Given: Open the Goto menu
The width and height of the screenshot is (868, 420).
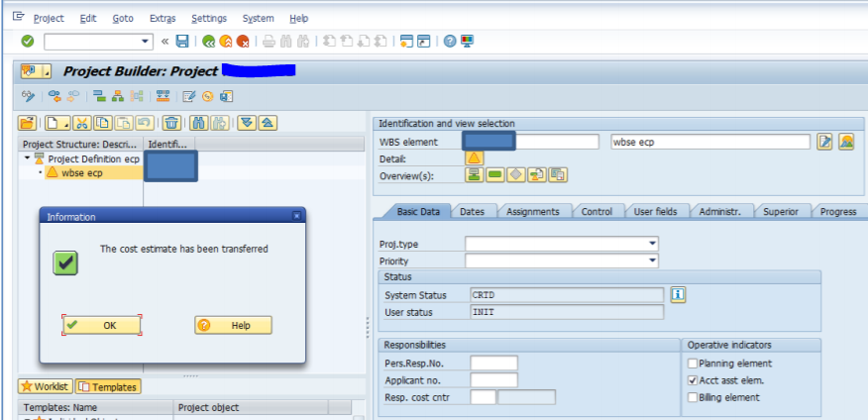Looking at the screenshot, I should pos(123,18).
